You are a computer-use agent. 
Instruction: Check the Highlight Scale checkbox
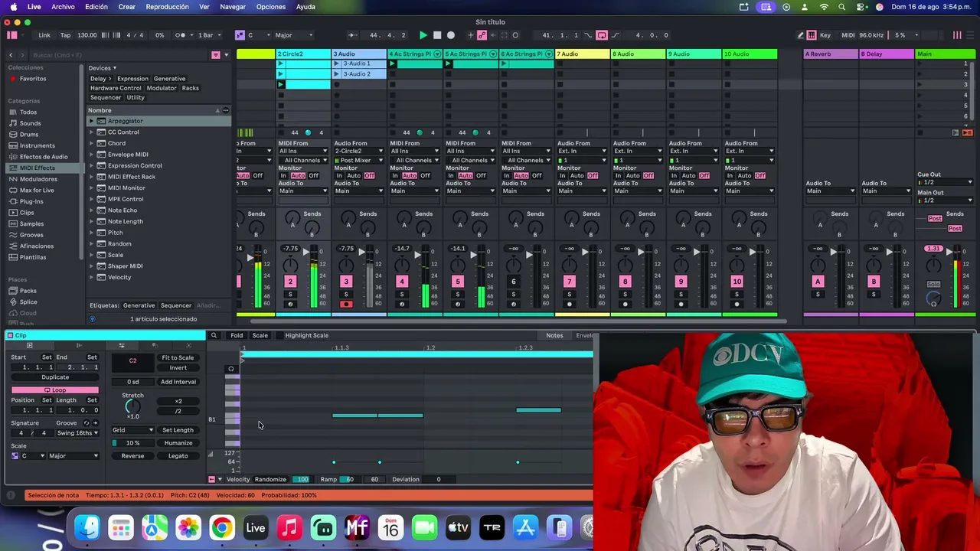280,335
